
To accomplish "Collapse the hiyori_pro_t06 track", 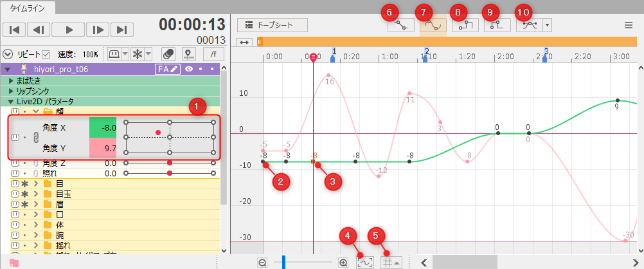I will (x=7, y=70).
